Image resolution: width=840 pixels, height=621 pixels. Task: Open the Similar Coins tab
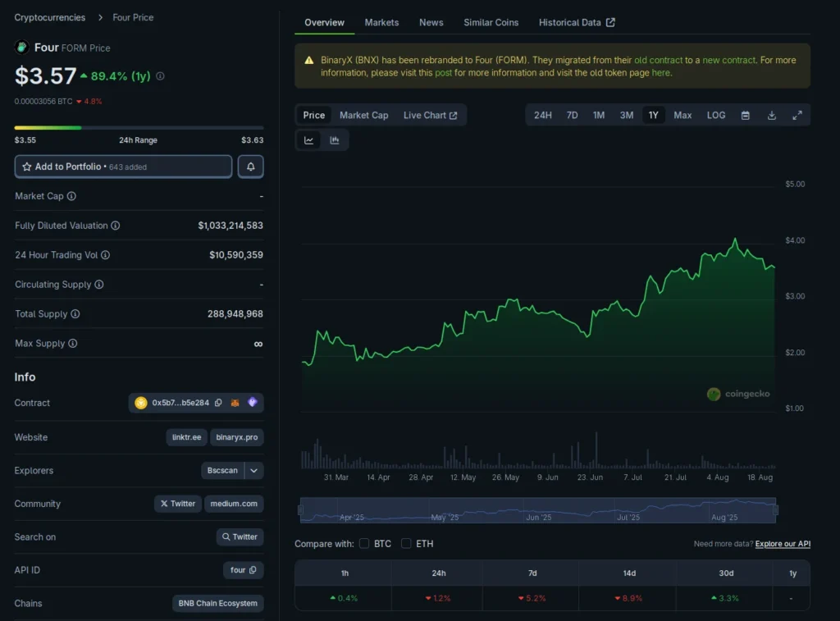(x=491, y=22)
